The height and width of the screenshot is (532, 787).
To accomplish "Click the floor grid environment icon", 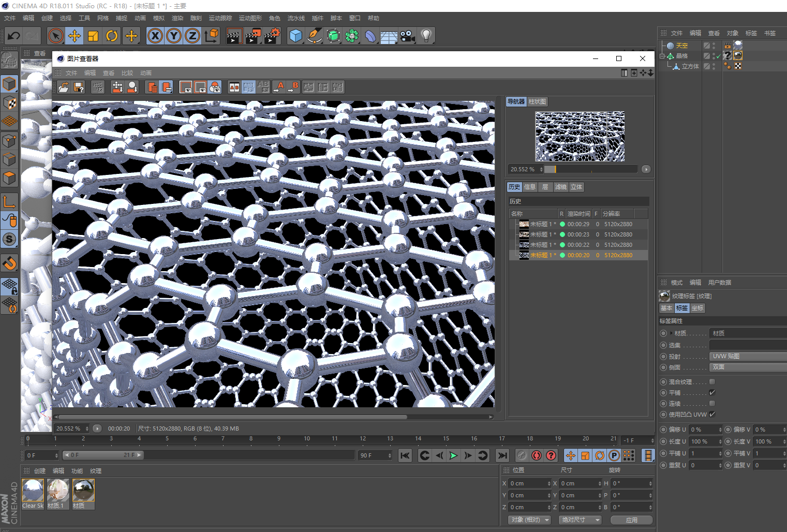I will click(389, 36).
